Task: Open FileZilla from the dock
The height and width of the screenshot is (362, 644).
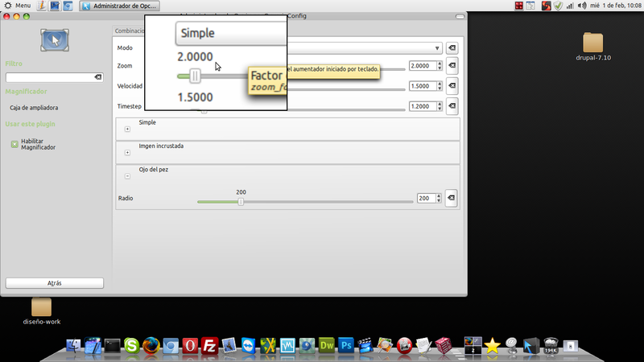Action: 210,345
